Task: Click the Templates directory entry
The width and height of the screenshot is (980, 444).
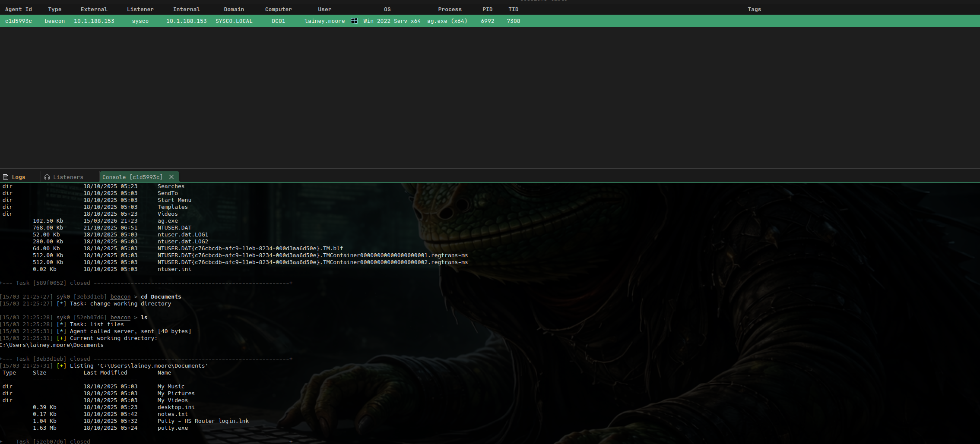Action: click(x=173, y=207)
